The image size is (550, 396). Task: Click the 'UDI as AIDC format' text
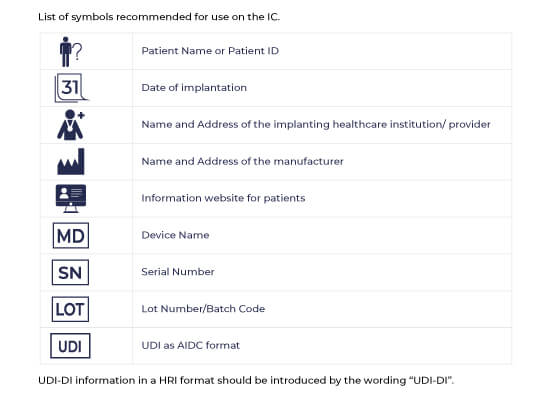point(190,345)
